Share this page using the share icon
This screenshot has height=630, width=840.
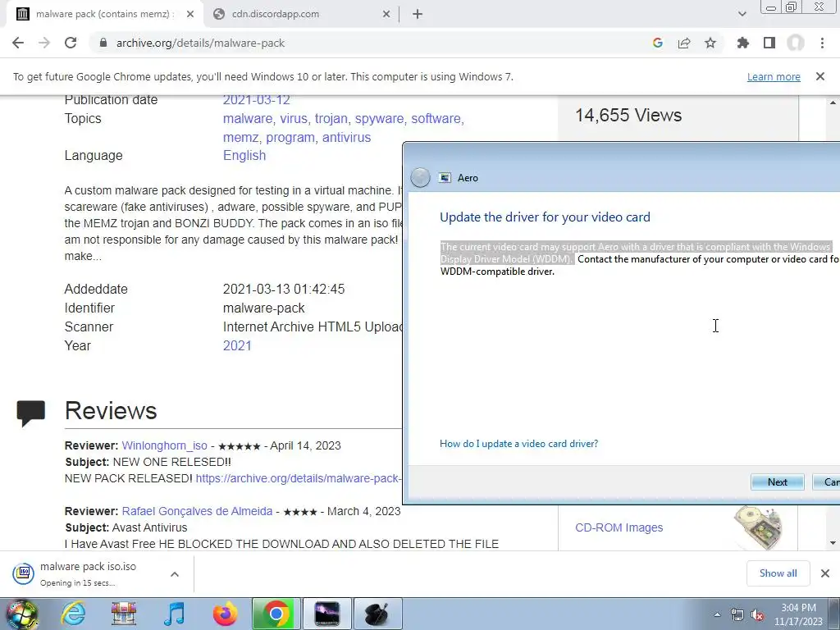coord(684,43)
